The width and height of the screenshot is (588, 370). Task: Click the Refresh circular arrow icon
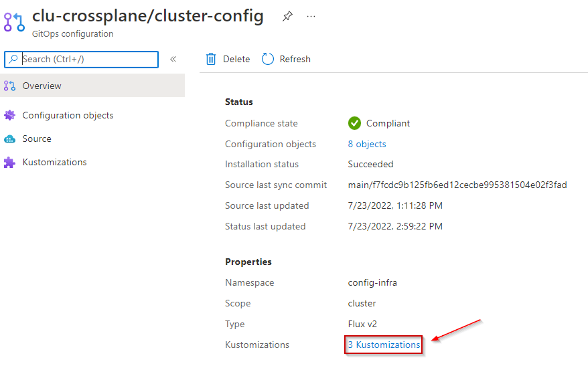[x=268, y=59]
